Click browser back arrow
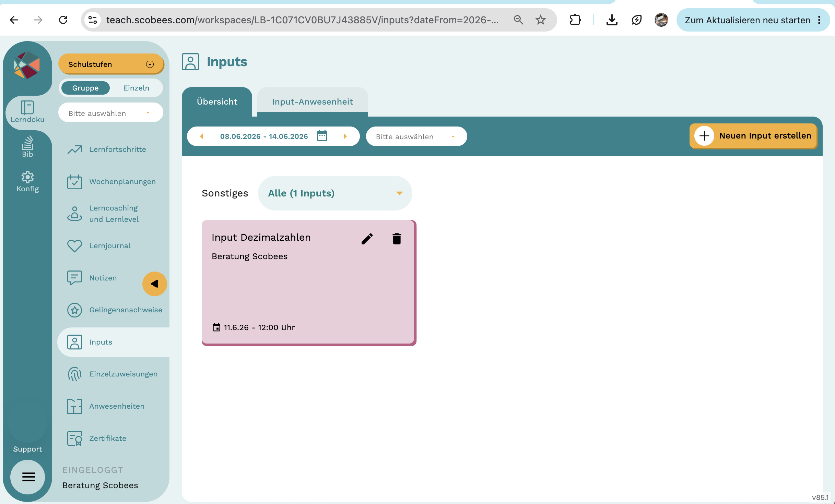 14,20
